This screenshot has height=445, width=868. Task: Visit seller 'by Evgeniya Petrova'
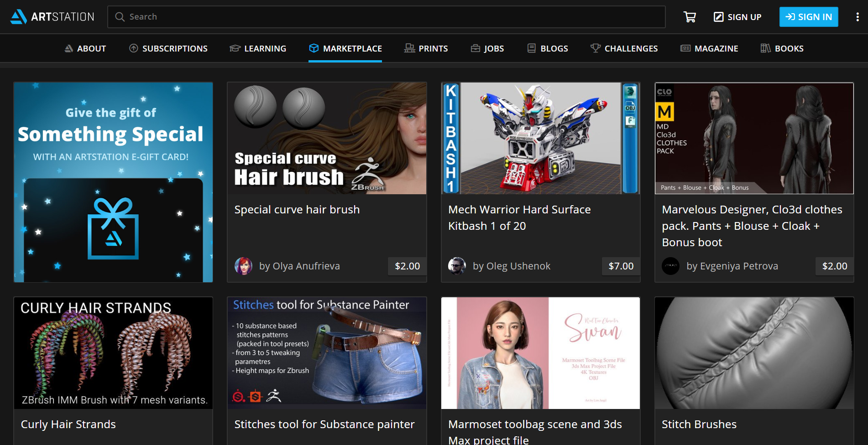tap(732, 266)
